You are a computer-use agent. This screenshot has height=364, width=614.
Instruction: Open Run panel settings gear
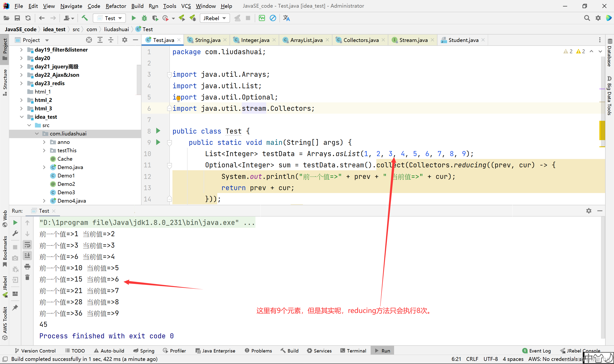(x=589, y=211)
